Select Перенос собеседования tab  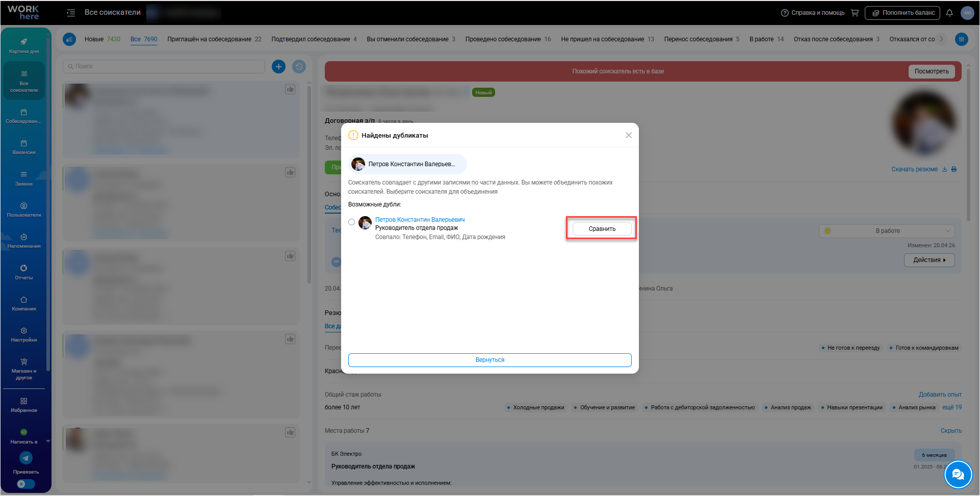click(702, 39)
